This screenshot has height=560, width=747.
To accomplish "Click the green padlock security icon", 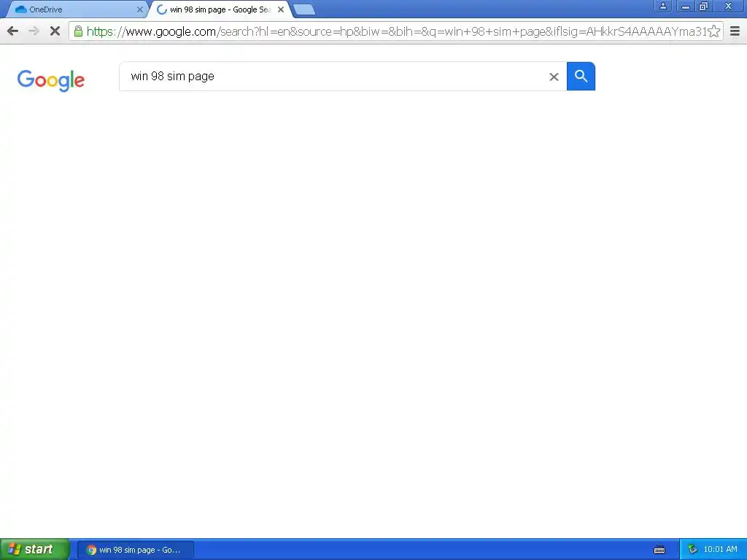I will click(x=78, y=31).
